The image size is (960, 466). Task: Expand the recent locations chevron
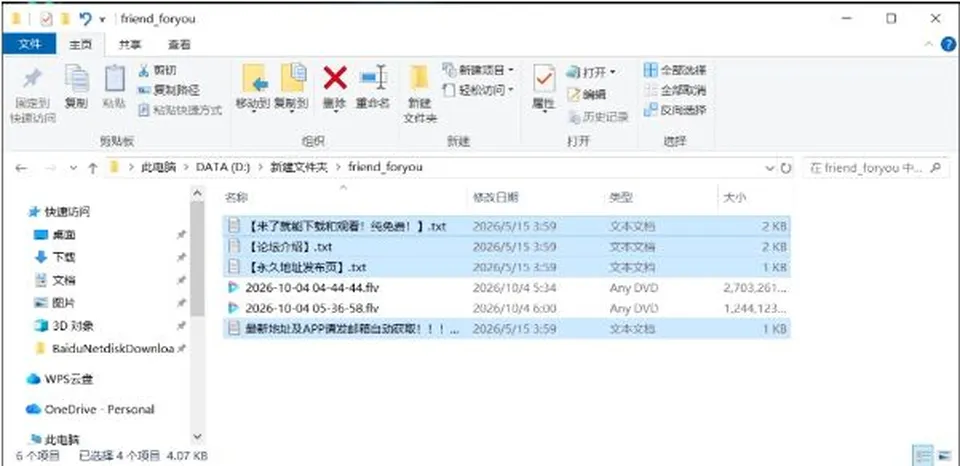coord(73,168)
